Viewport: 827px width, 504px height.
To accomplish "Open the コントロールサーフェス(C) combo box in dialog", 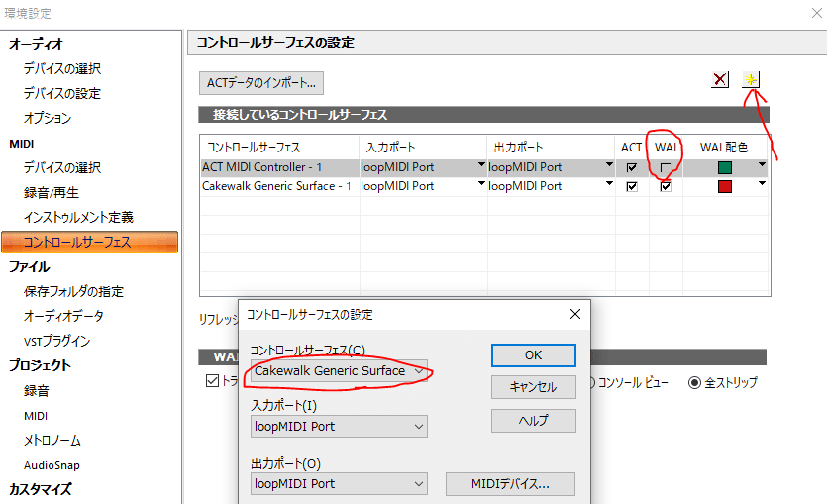I will (x=339, y=371).
